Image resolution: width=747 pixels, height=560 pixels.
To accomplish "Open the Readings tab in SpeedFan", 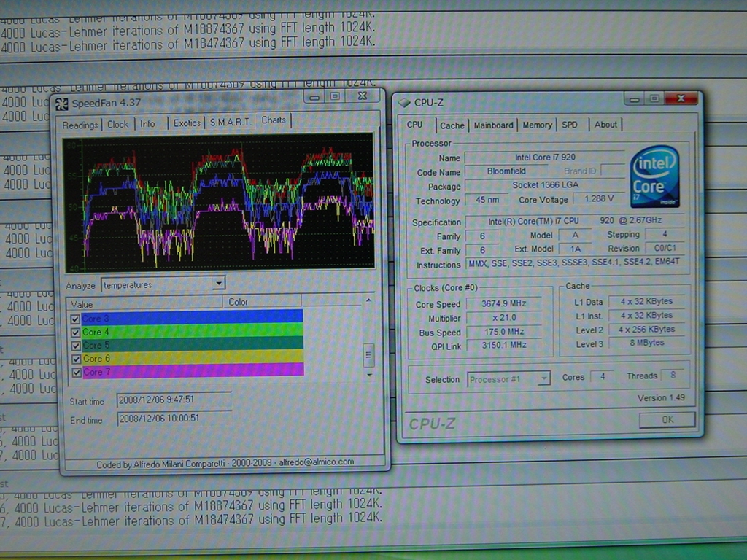I will [80, 125].
